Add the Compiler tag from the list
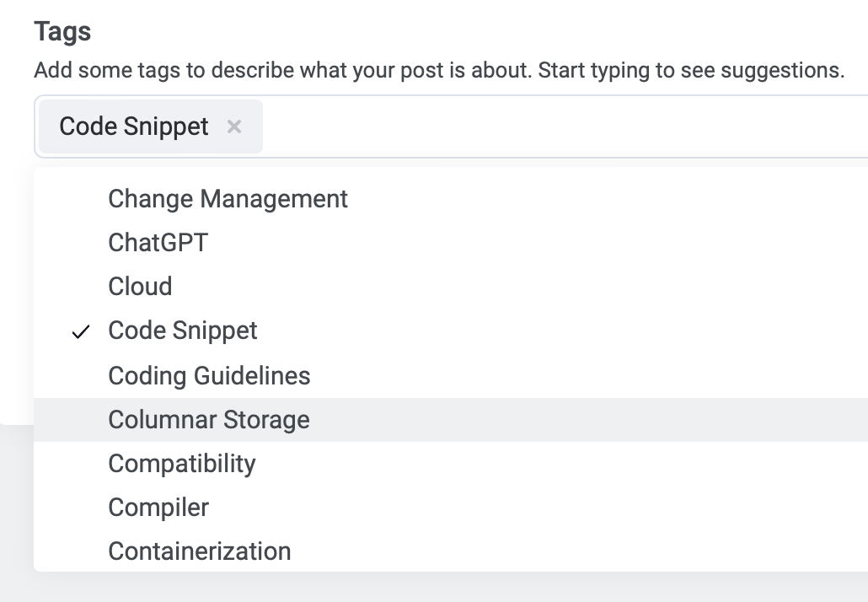Image resolution: width=868 pixels, height=602 pixels. pos(158,508)
